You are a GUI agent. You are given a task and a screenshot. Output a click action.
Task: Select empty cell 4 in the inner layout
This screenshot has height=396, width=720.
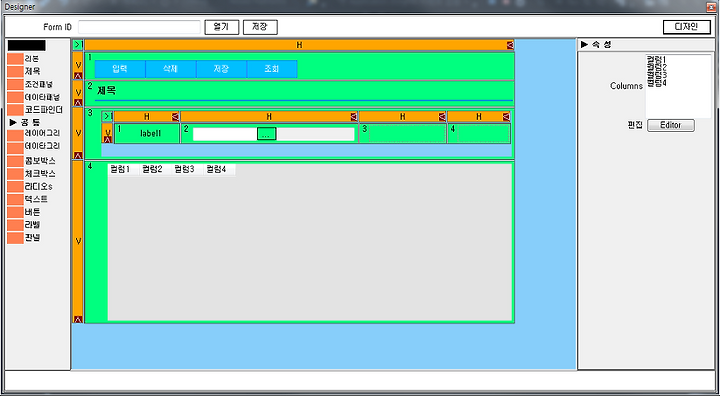[x=479, y=133]
